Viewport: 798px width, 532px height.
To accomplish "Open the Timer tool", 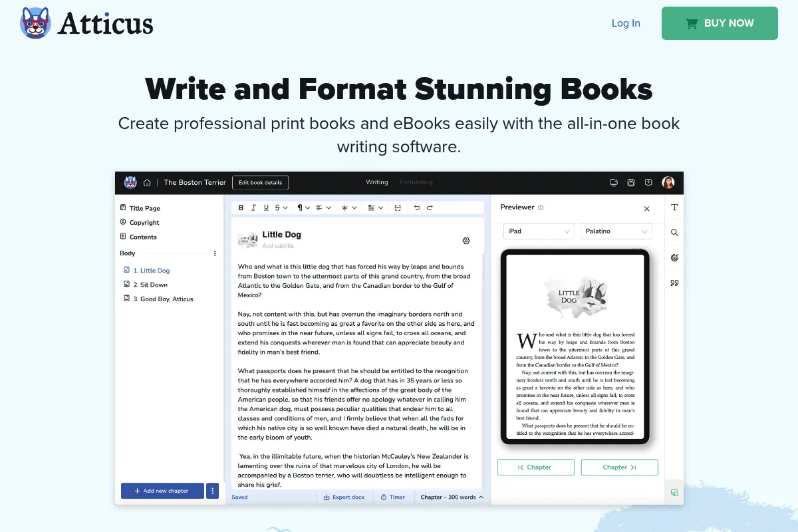I will [393, 497].
